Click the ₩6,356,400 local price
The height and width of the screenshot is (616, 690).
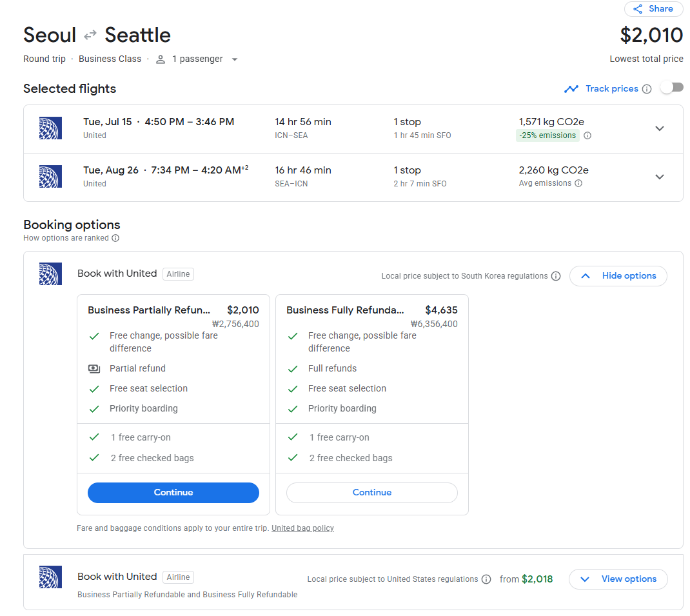(x=434, y=324)
